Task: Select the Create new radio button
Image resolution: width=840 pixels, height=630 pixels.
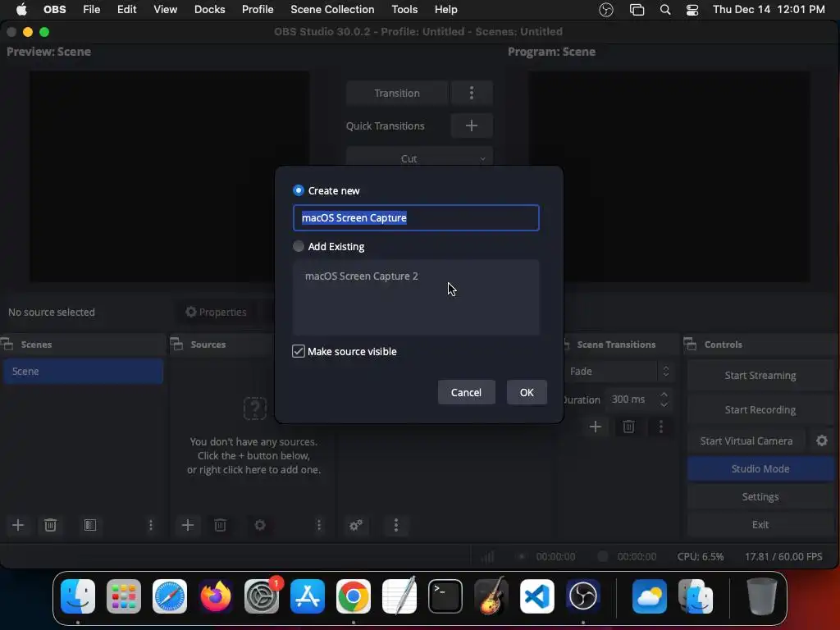Action: [299, 190]
